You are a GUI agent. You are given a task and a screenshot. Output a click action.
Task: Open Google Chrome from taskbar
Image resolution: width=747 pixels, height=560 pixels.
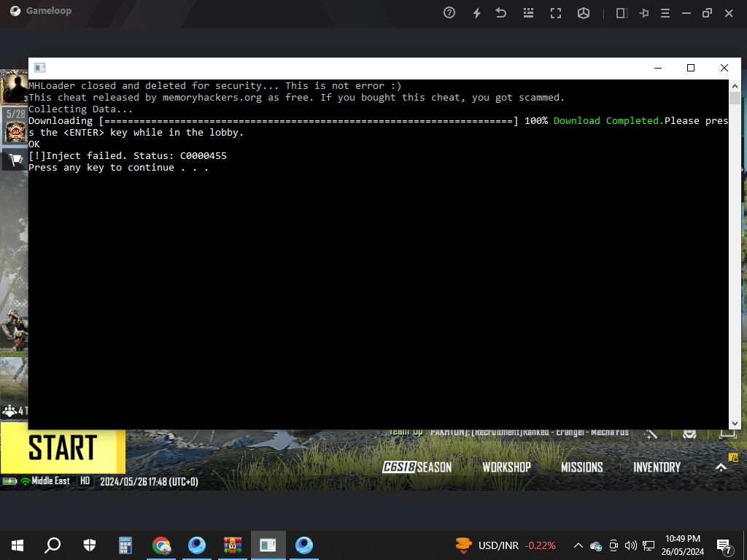coord(161,545)
